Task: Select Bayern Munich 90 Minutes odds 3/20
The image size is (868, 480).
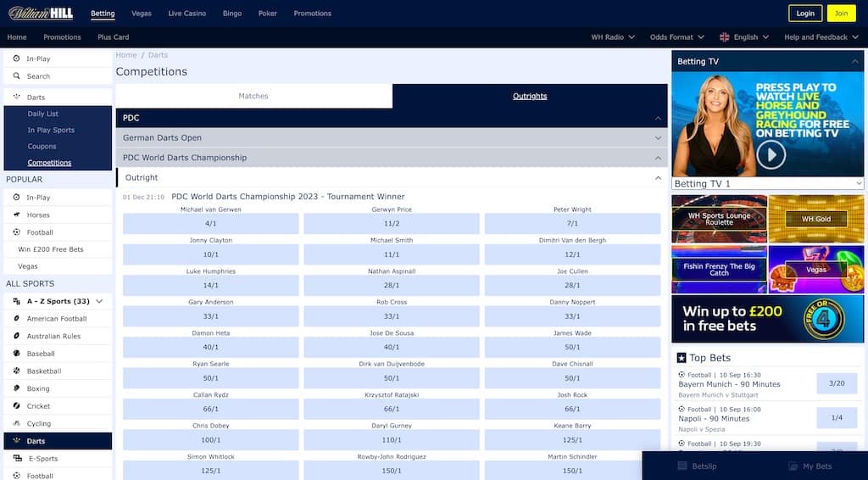Action: click(837, 383)
